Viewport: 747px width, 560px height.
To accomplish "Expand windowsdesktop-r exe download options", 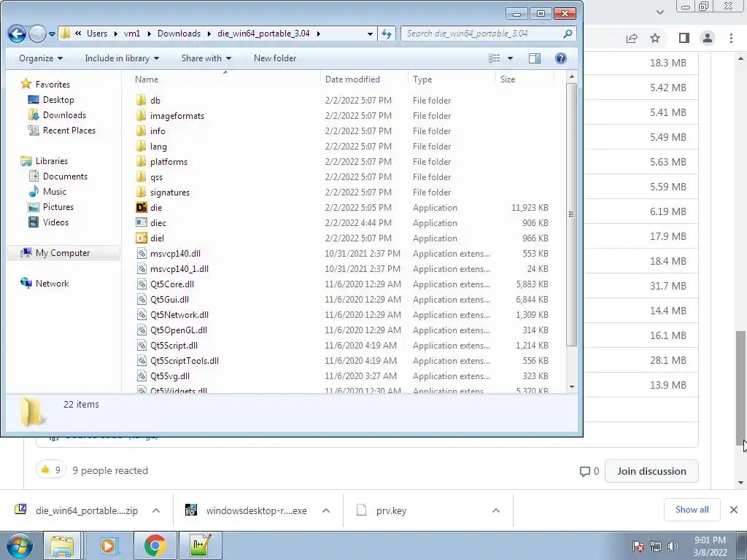I will click(x=326, y=510).
